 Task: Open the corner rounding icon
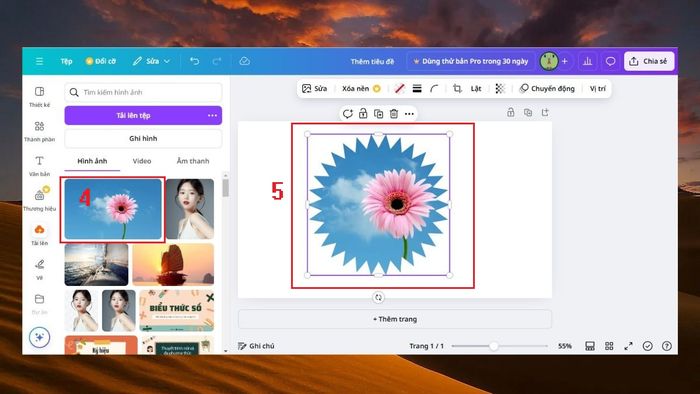[434, 88]
